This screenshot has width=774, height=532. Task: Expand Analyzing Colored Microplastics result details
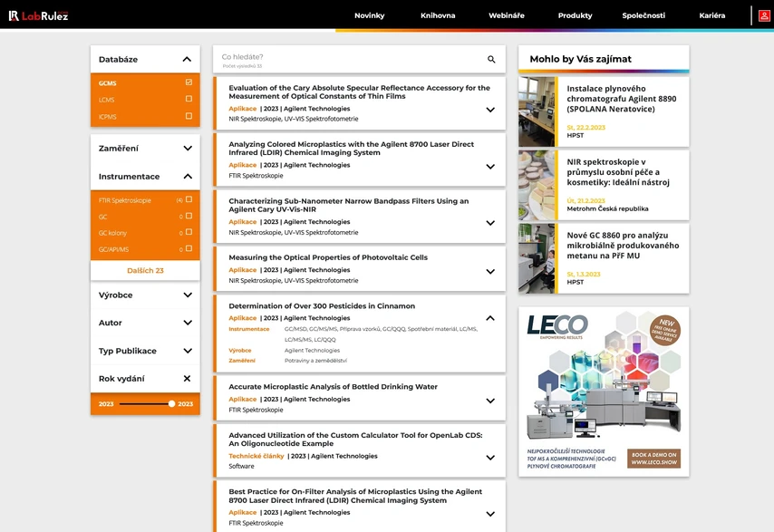click(490, 167)
